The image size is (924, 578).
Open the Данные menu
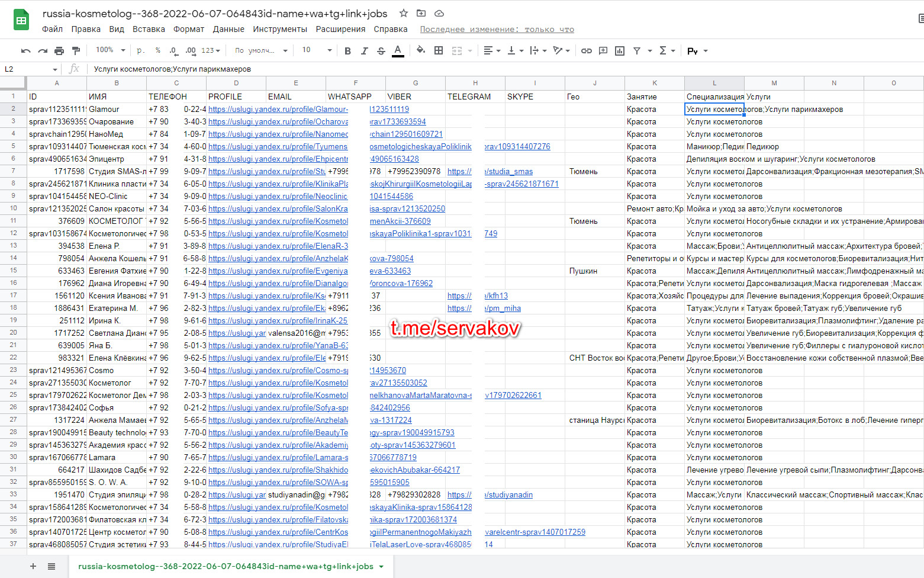click(x=228, y=29)
